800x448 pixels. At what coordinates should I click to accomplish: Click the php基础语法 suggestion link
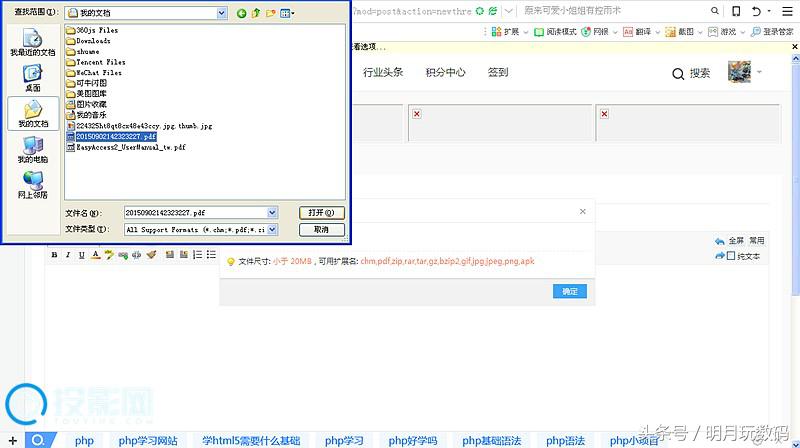(x=491, y=441)
